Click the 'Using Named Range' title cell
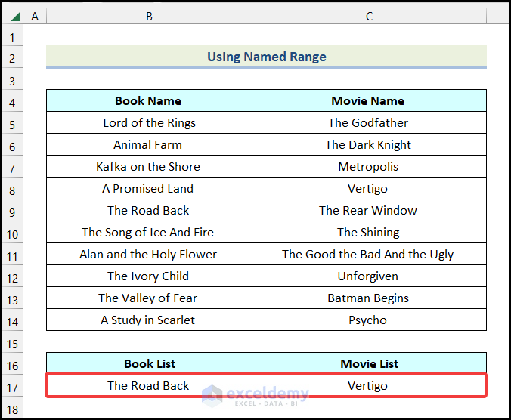511x420 pixels. 266,57
